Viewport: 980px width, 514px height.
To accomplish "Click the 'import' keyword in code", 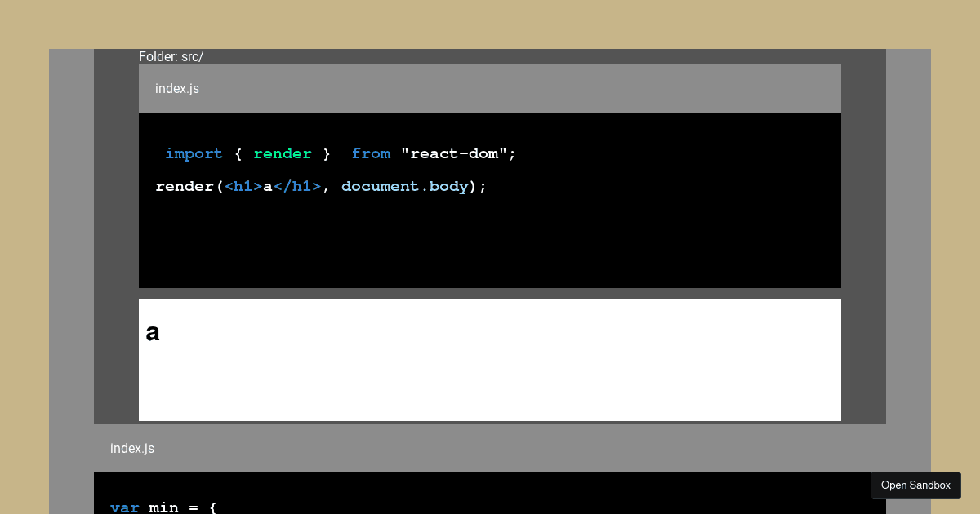I will [x=194, y=153].
